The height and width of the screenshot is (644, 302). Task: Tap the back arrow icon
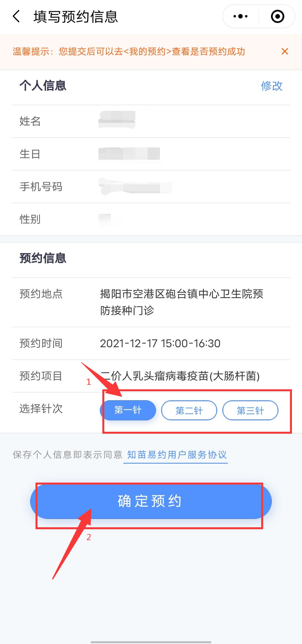click(17, 16)
